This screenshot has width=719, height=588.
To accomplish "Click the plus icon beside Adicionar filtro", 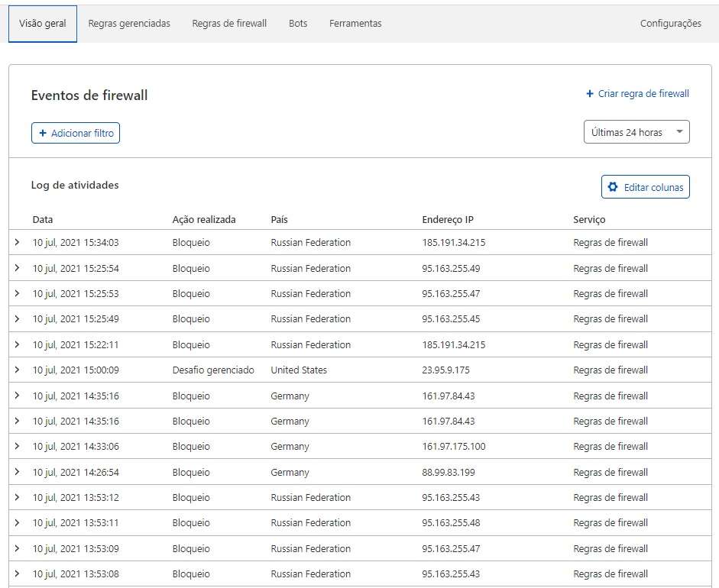I will click(x=43, y=134).
